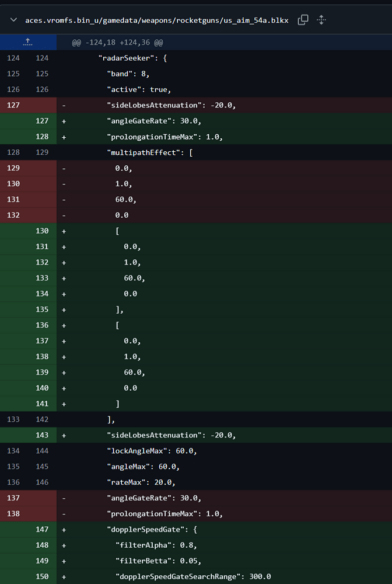This screenshot has width=392, height=584.
Task: Click added line number 150
Action: pos(42,576)
